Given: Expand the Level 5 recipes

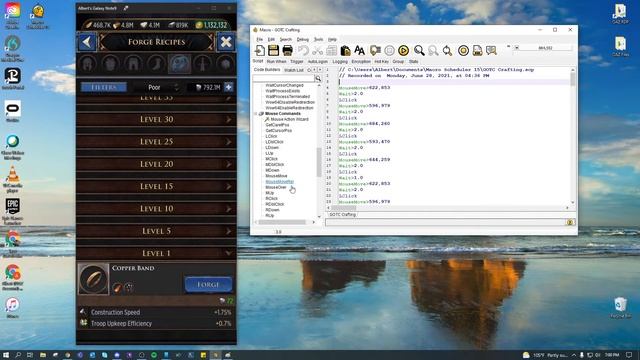Looking at the screenshot, I should (x=156, y=231).
